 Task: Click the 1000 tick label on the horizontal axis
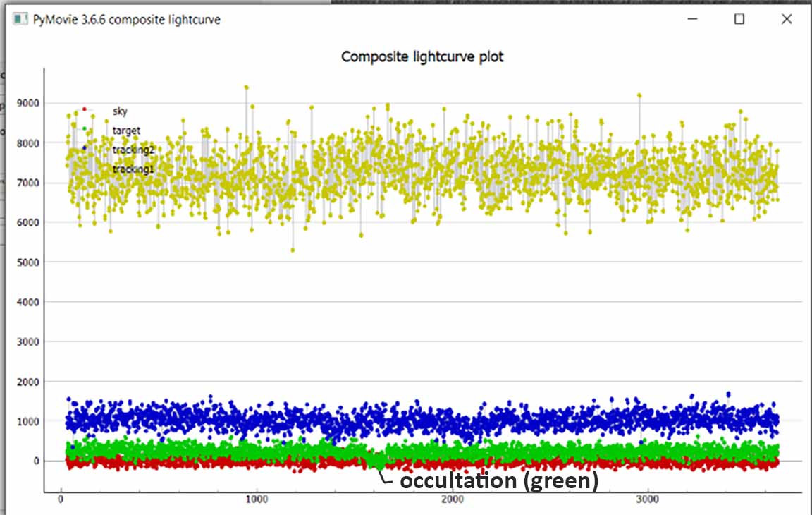[x=257, y=499]
